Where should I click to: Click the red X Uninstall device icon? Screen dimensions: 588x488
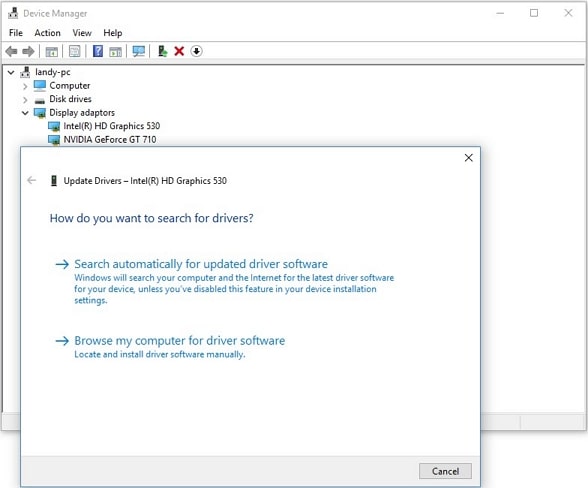click(x=179, y=51)
